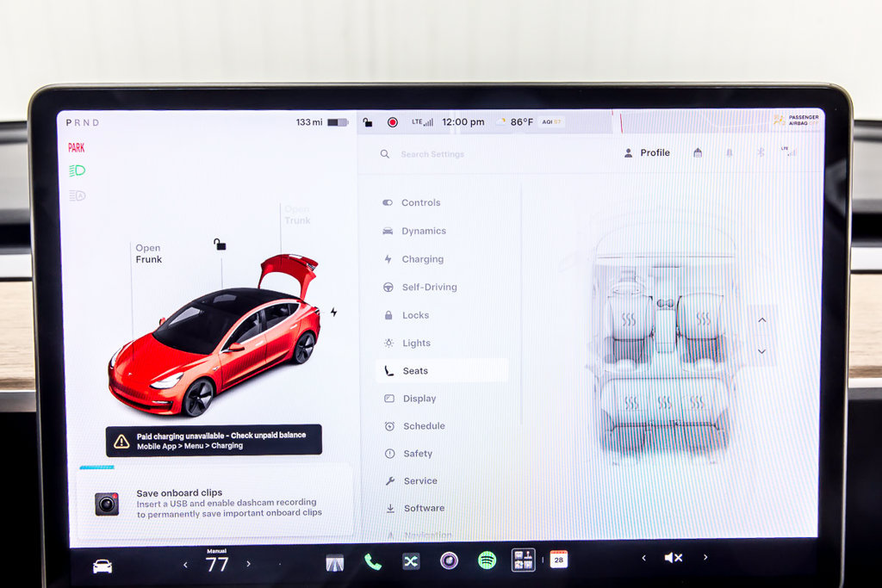Screen dimensions: 882x588
Task: Unmute the volume speaker icon
Action: 674,558
